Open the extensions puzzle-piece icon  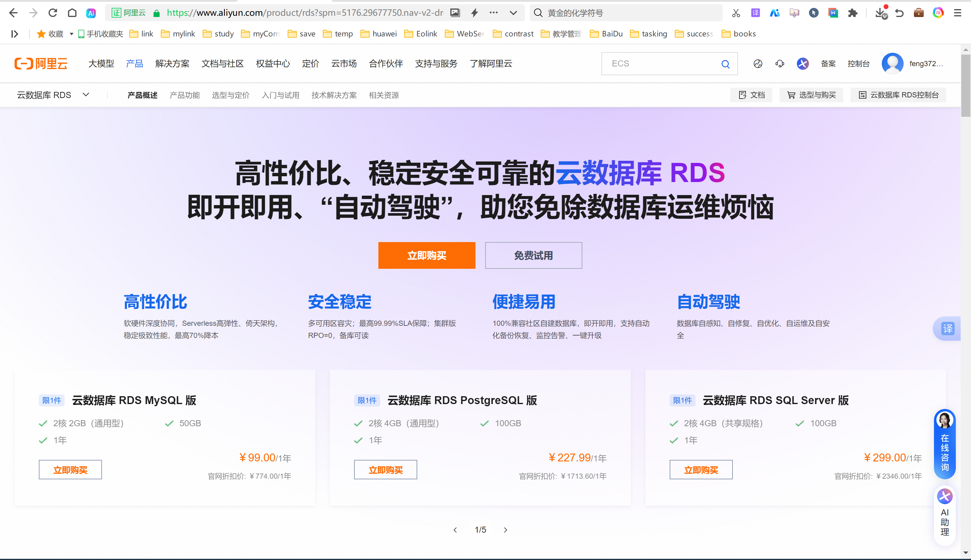coord(853,13)
